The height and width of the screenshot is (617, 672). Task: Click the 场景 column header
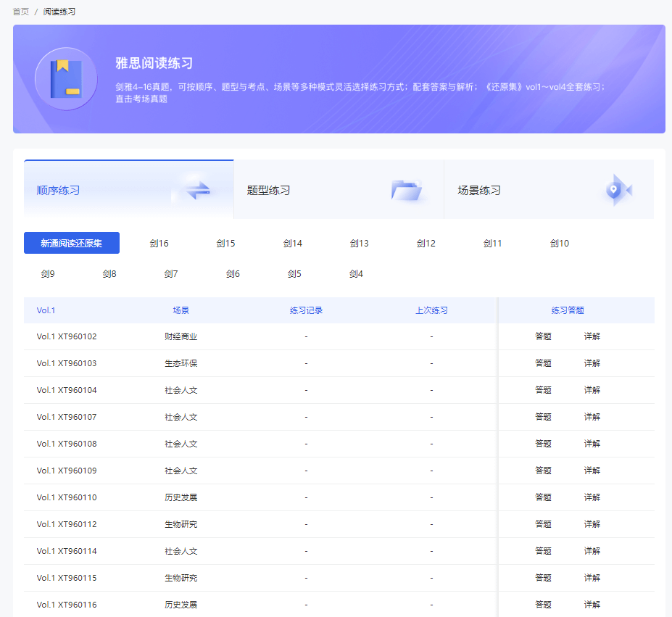coord(181,310)
